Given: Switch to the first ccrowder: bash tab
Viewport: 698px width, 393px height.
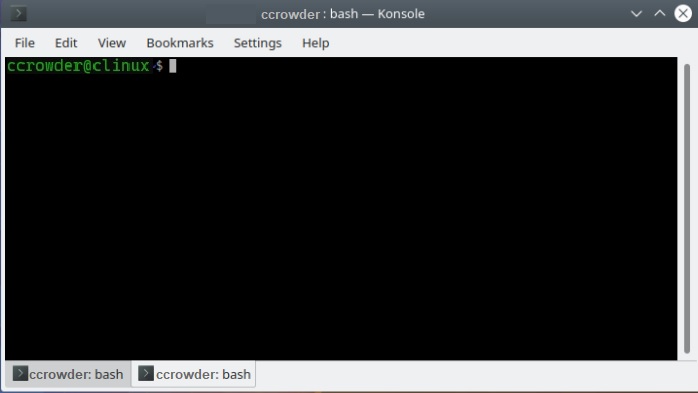Looking at the screenshot, I should click(68, 374).
